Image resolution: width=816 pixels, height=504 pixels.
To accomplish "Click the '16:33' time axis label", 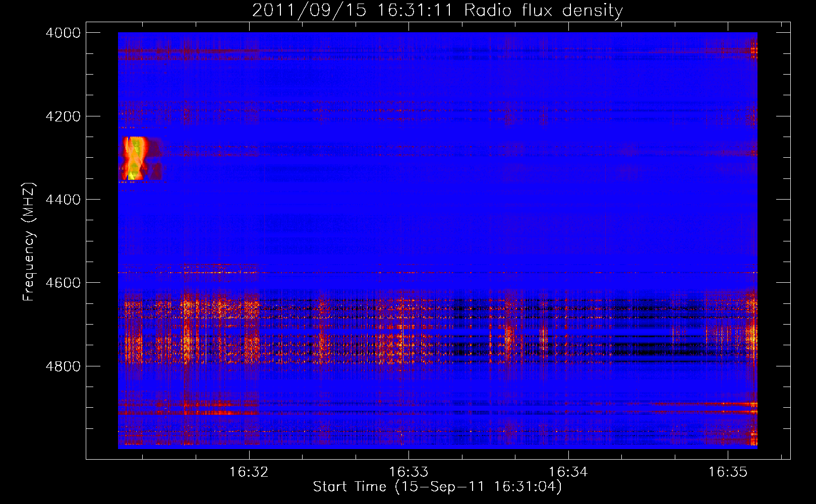I will tap(409, 472).
